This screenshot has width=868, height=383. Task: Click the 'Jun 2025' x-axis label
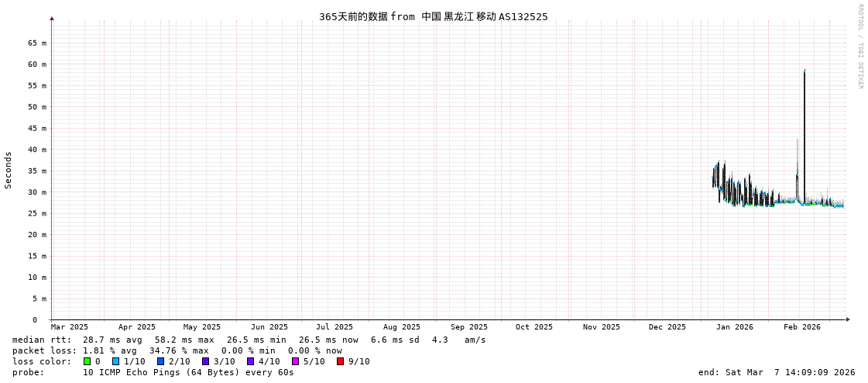click(x=269, y=327)
